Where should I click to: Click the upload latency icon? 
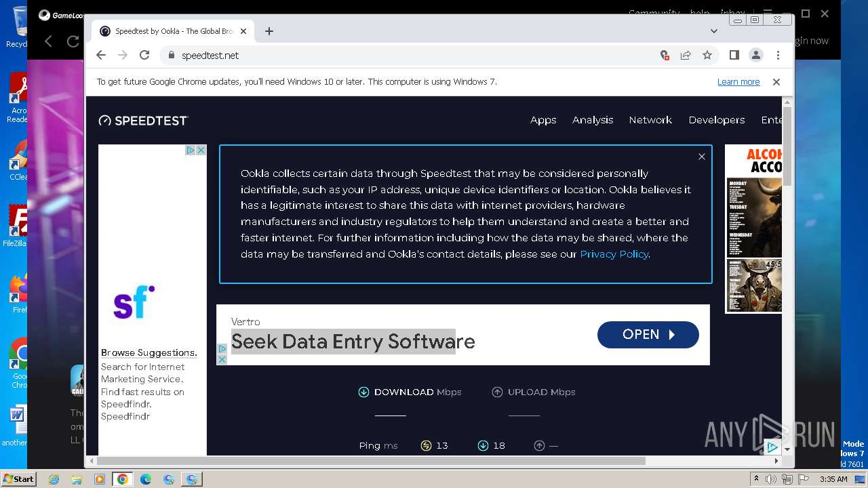(x=539, y=445)
